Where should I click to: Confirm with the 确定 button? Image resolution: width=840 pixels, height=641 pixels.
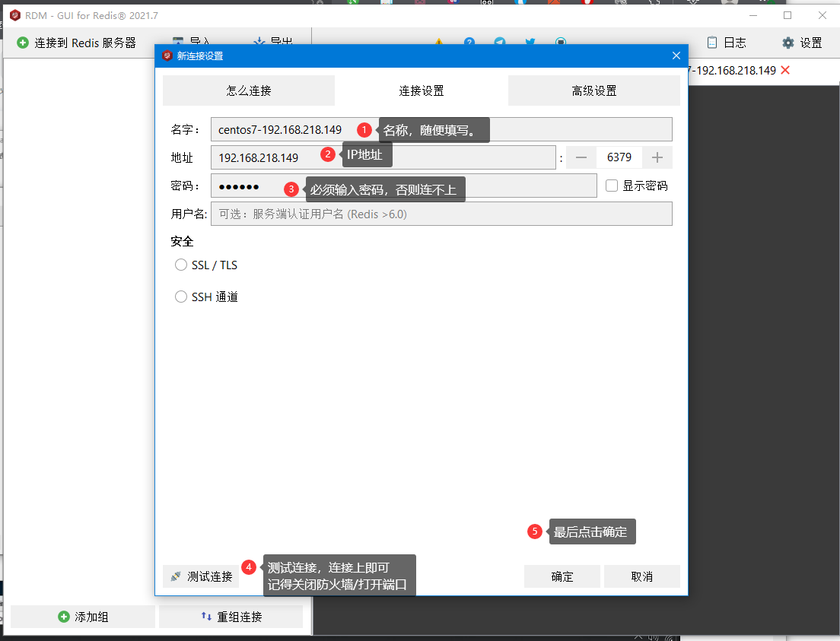pos(562,576)
